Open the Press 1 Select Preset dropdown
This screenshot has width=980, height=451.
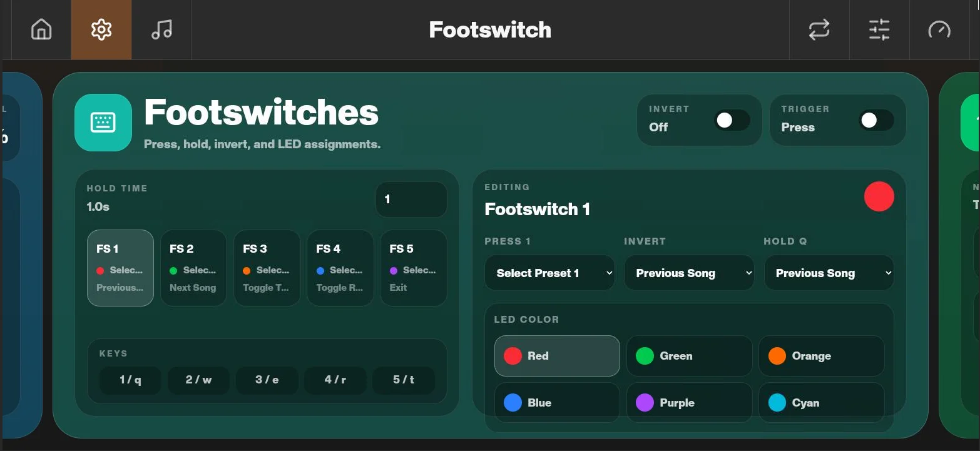pos(550,273)
